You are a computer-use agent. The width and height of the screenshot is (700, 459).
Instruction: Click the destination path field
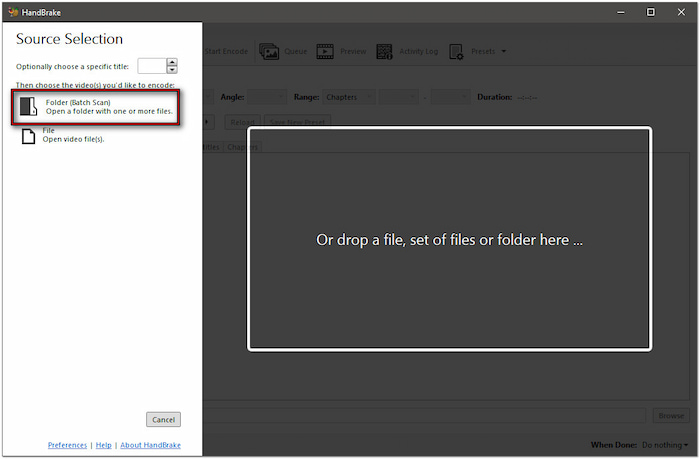[424, 416]
